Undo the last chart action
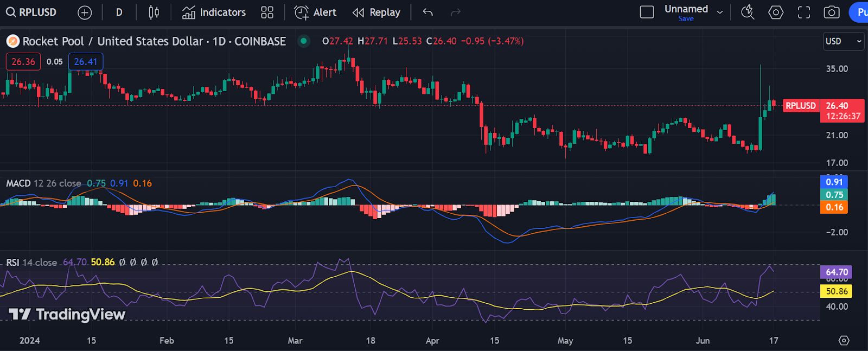Viewport: 868px width, 351px height. (428, 12)
